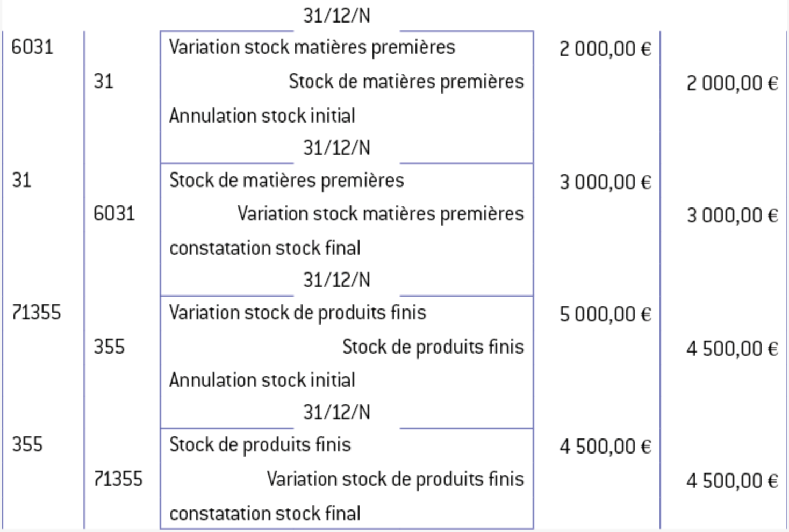Select the debit account 71355 in third entry

[x=37, y=312]
